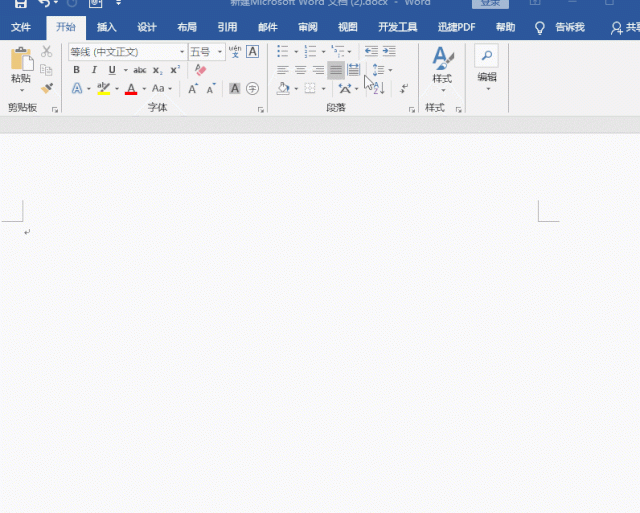
Task: Switch to the 插入 tab
Action: tap(107, 27)
